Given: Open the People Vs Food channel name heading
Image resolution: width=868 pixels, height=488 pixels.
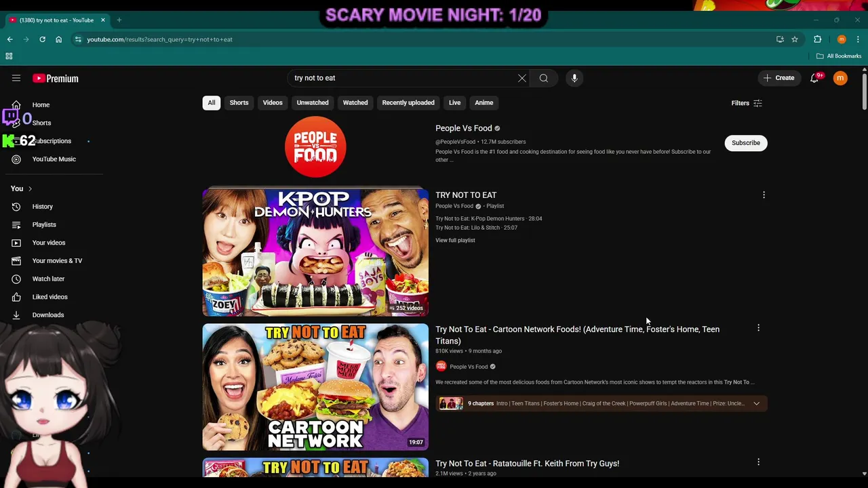Looking at the screenshot, I should (463, 128).
